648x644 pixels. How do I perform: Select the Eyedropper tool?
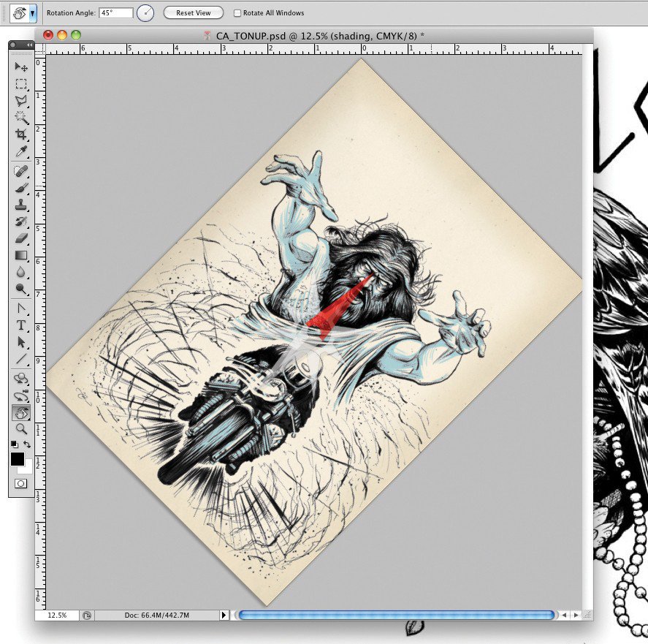(21, 151)
